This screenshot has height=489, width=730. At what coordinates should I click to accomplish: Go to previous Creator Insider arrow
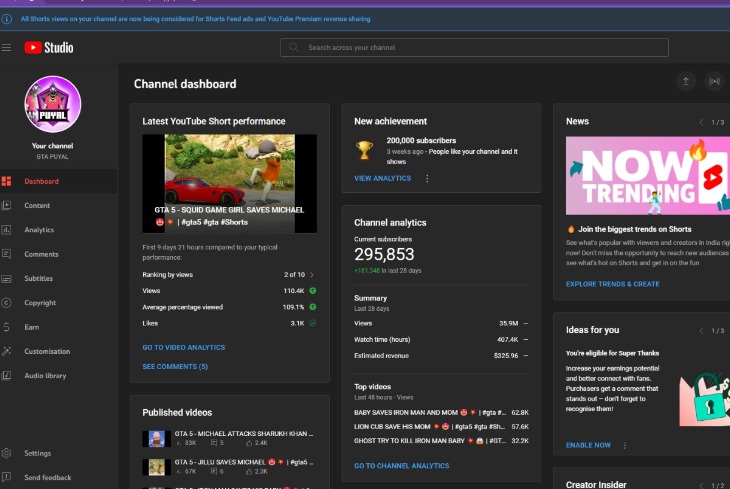[x=701, y=485]
